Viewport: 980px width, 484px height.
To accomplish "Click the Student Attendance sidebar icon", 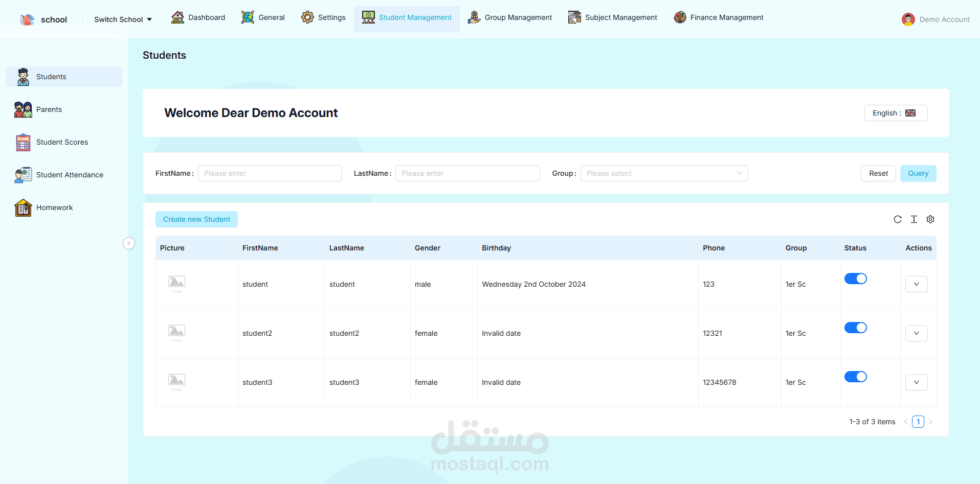I will pos(23,175).
